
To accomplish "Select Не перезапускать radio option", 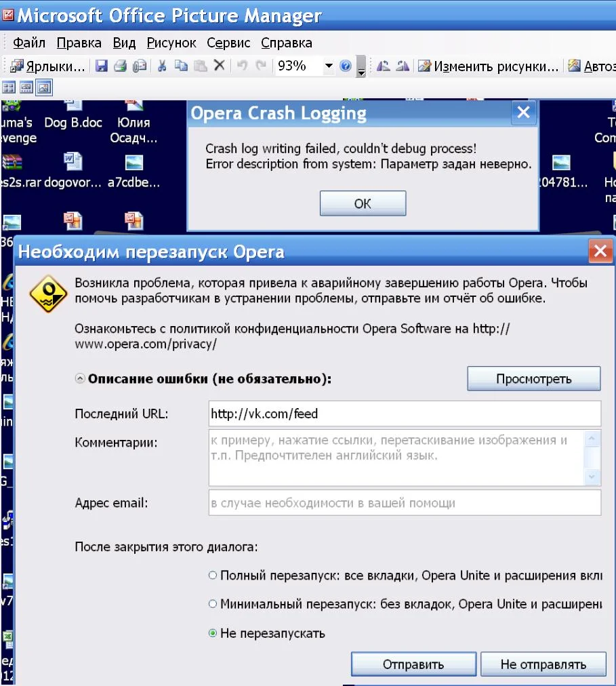I will coord(213,633).
